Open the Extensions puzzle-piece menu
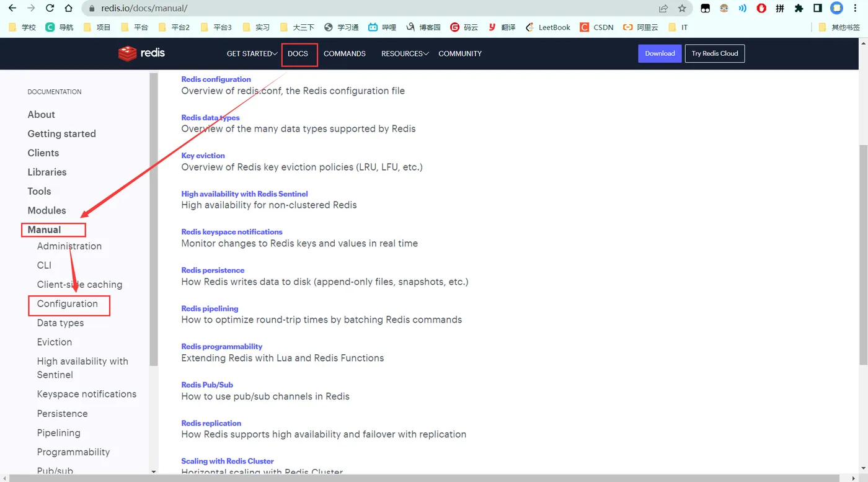This screenshot has height=482, width=868. (x=799, y=9)
